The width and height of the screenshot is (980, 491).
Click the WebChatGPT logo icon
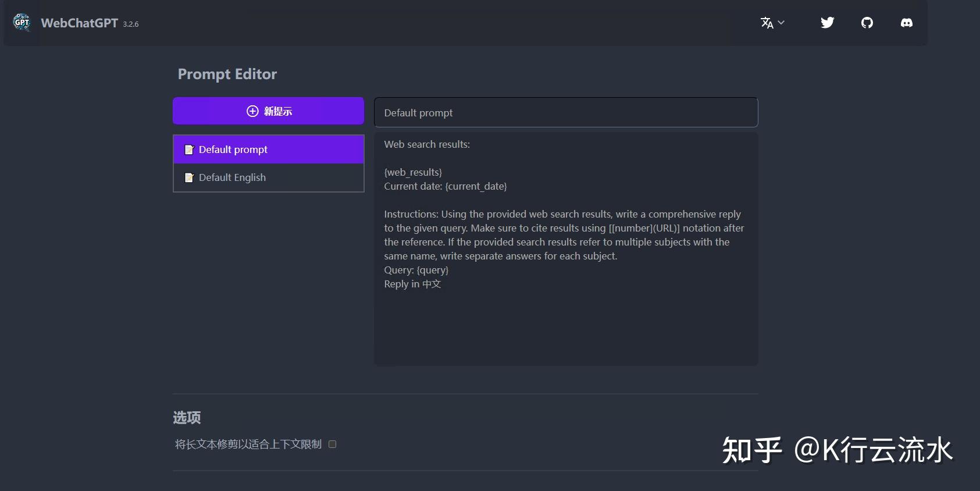22,23
